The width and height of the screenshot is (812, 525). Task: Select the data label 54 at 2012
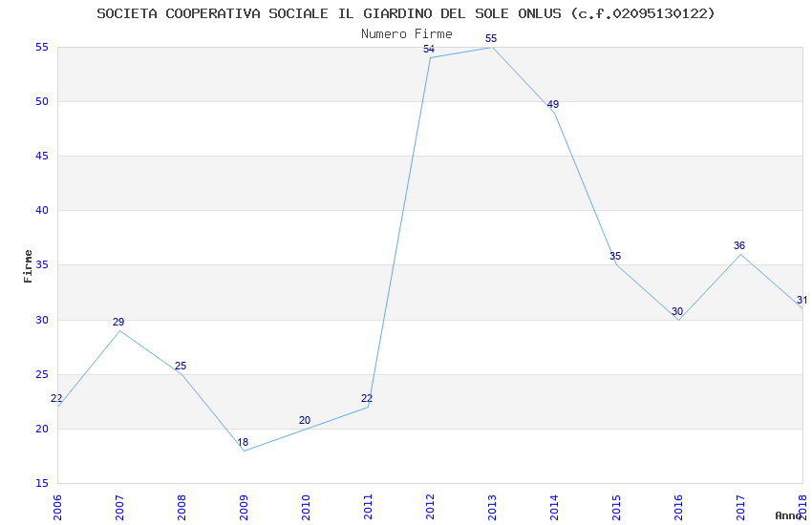coord(429,49)
